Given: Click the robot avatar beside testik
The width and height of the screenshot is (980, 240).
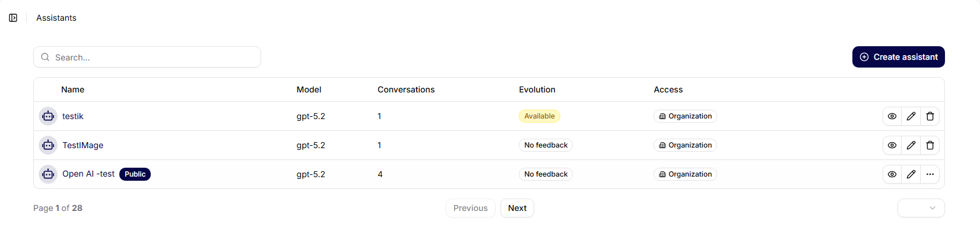Looking at the screenshot, I should (x=48, y=116).
